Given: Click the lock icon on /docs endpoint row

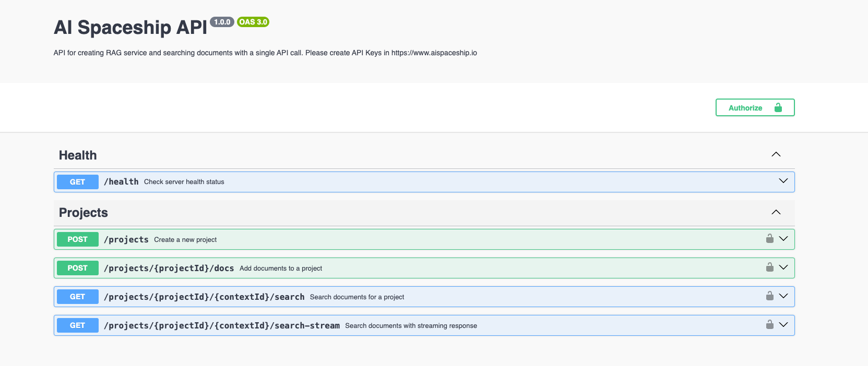Looking at the screenshot, I should 770,267.
